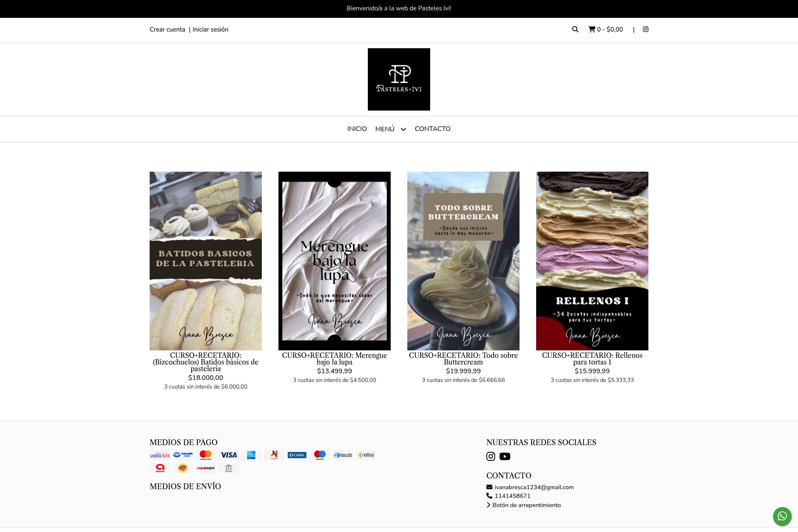This screenshot has width=798, height=532.
Task: Click the Pasteles Ivi logo
Action: click(399, 79)
